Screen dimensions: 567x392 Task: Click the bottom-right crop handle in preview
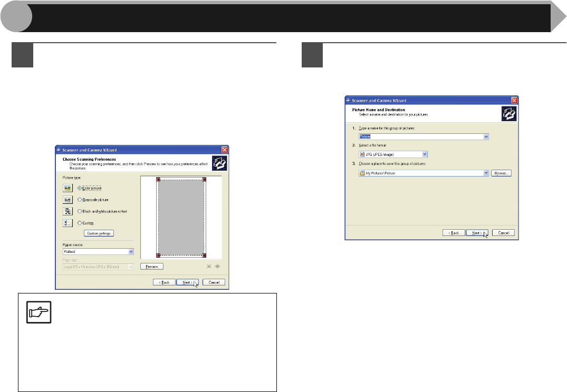pyautogui.click(x=204, y=256)
